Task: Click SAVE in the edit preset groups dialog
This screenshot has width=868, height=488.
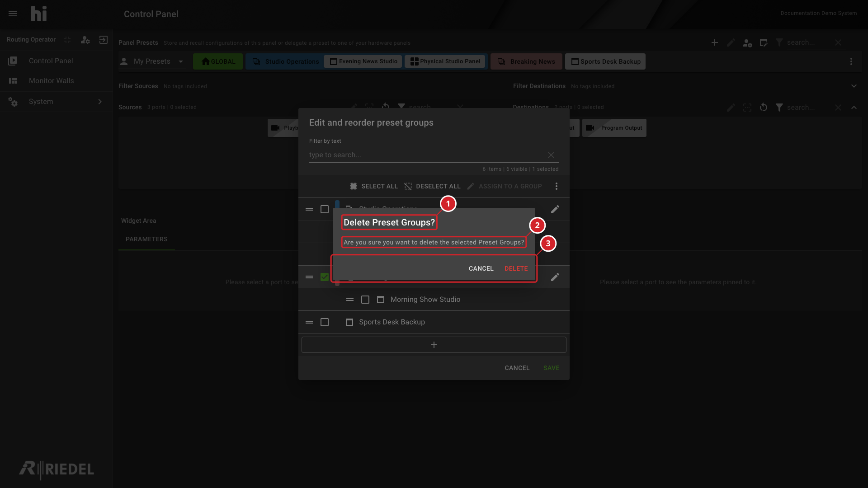Action: [x=552, y=368]
